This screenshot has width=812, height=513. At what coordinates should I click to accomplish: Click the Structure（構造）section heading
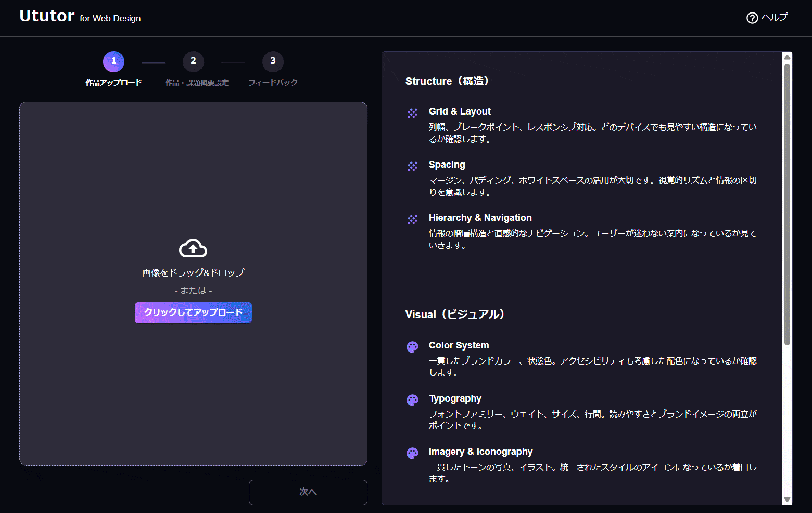tap(448, 81)
